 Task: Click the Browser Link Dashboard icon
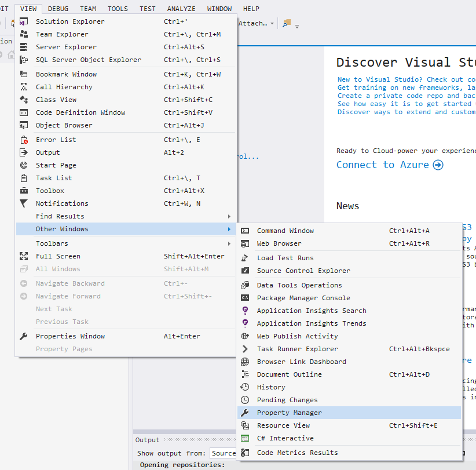coord(245,362)
